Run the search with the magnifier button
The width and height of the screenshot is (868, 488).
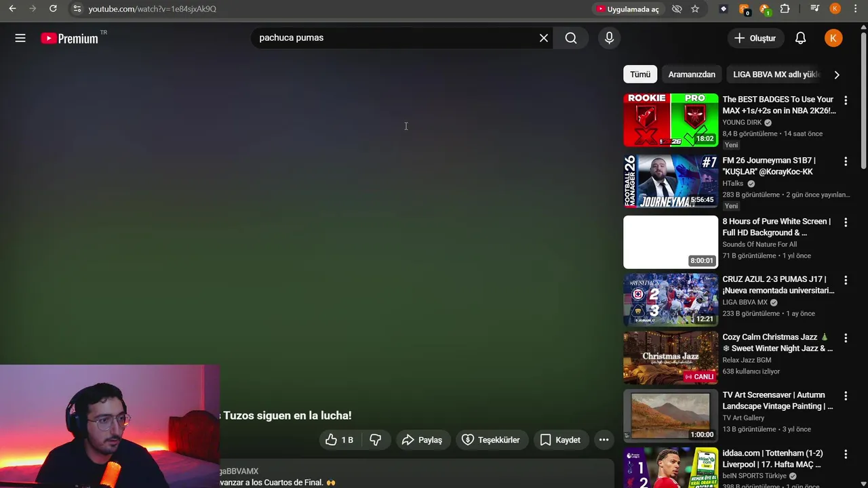571,38
